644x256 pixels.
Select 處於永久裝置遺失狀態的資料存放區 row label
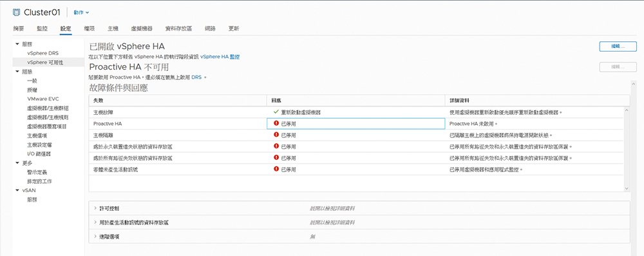pyautogui.click(x=133, y=146)
